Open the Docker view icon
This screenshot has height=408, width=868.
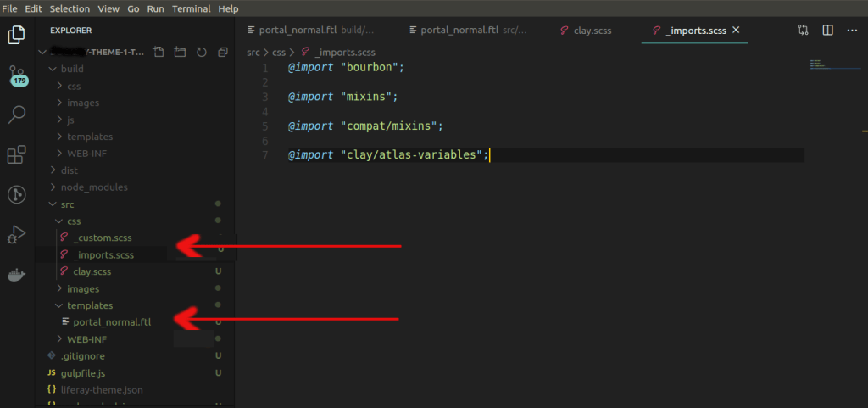click(16, 275)
